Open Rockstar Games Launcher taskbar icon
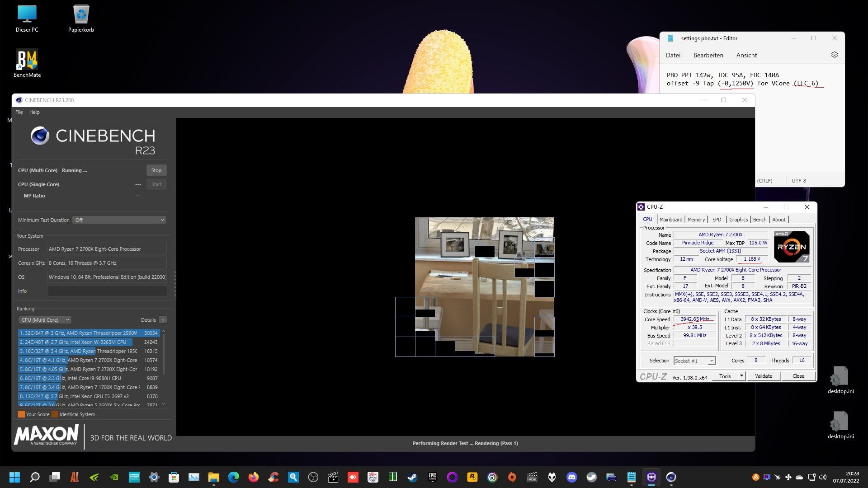 472,477
